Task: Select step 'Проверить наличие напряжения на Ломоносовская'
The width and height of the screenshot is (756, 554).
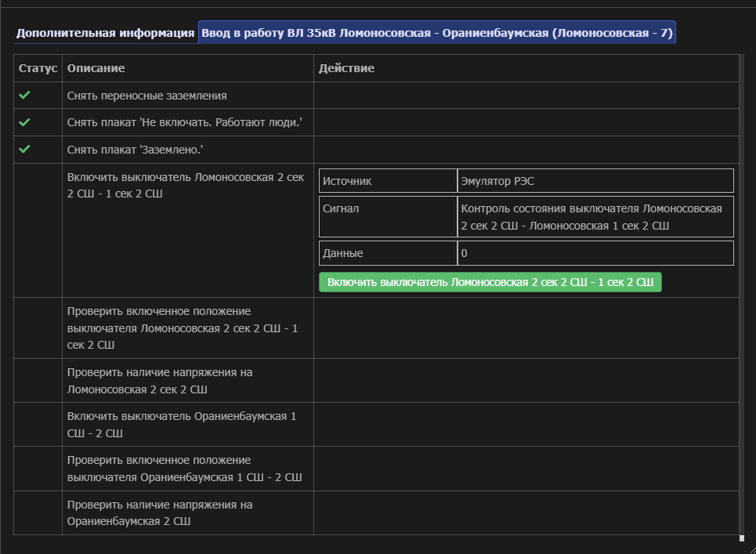Action: coord(159,380)
